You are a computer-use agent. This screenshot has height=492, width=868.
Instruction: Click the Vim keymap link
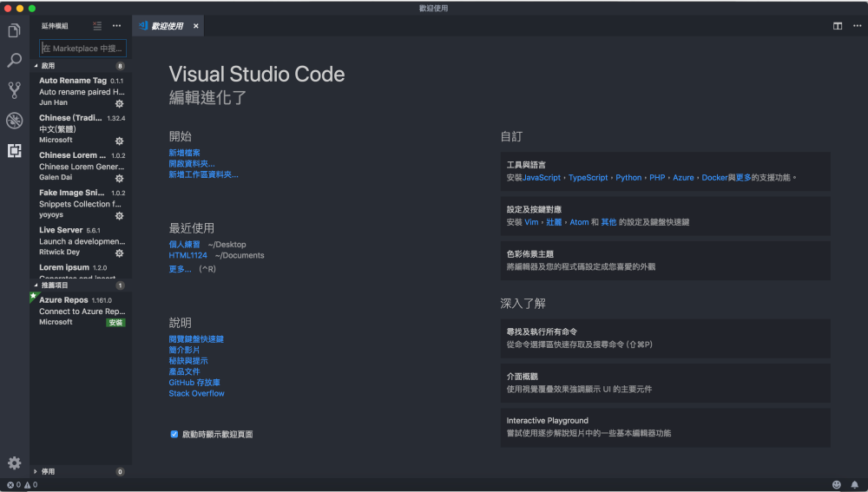(x=531, y=222)
